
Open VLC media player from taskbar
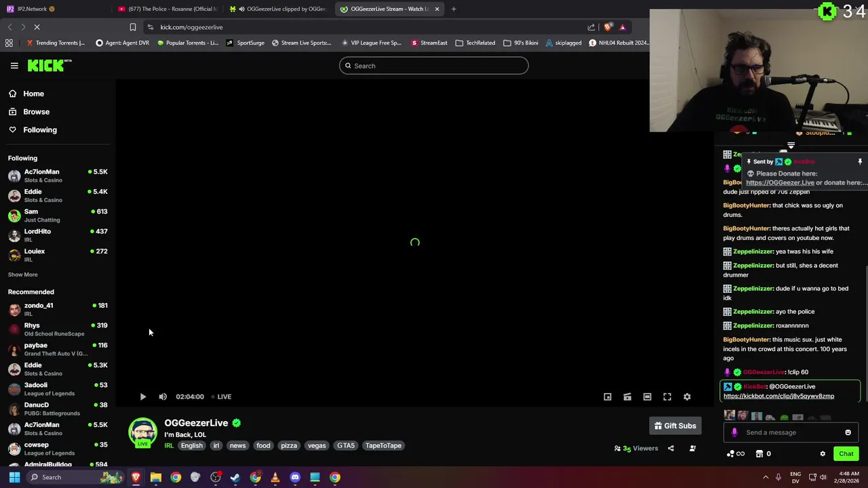275,477
